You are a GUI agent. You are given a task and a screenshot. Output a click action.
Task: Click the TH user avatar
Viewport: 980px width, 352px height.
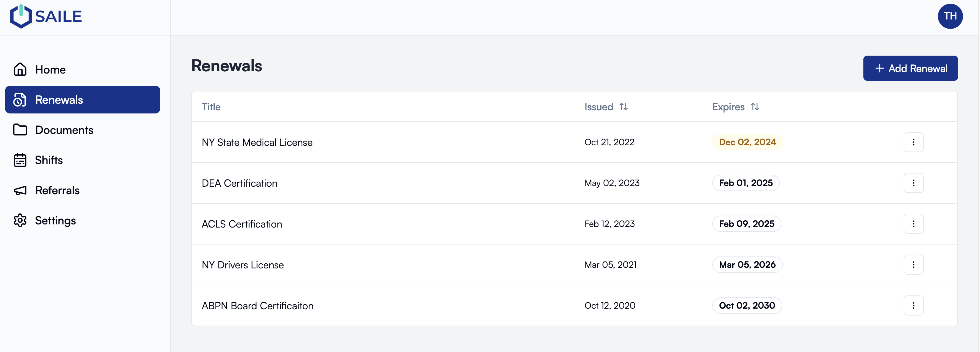pyautogui.click(x=950, y=16)
